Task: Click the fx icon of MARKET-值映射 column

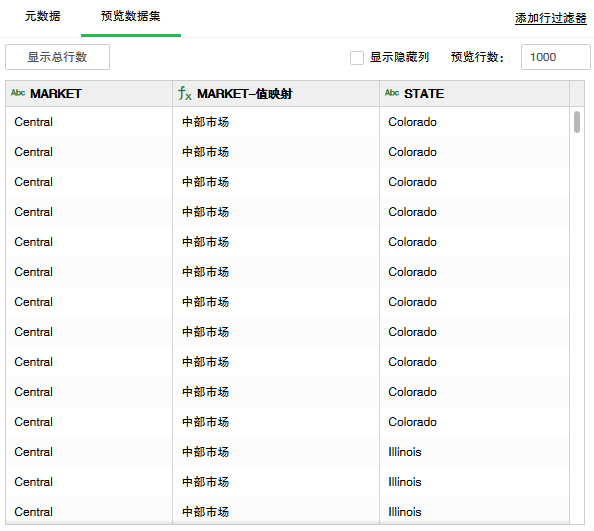Action: [184, 93]
